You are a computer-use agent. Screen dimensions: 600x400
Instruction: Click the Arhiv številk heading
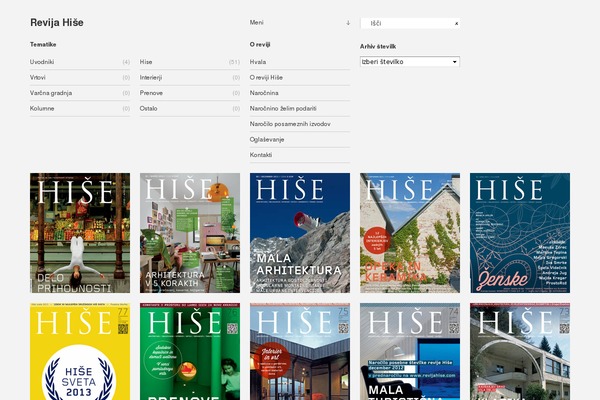(x=378, y=46)
